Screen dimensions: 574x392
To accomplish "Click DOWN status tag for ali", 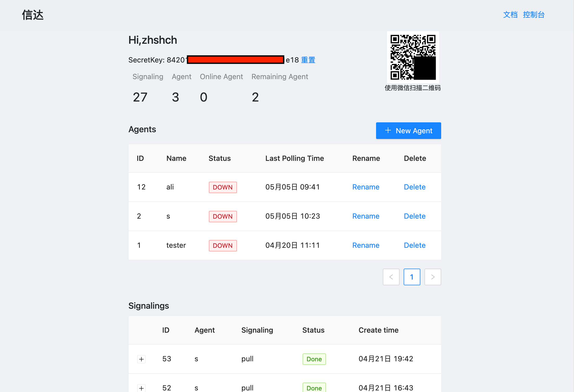I will point(223,187).
